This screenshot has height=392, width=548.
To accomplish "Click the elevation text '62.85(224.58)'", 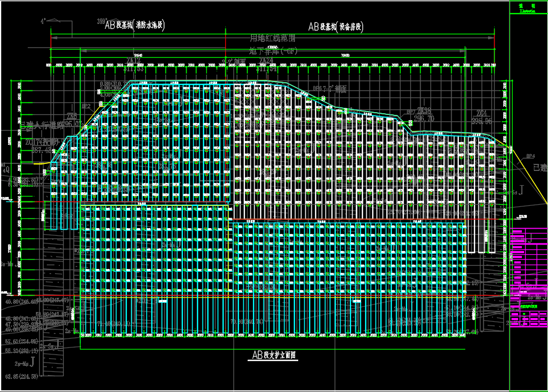I will coord(22,377).
